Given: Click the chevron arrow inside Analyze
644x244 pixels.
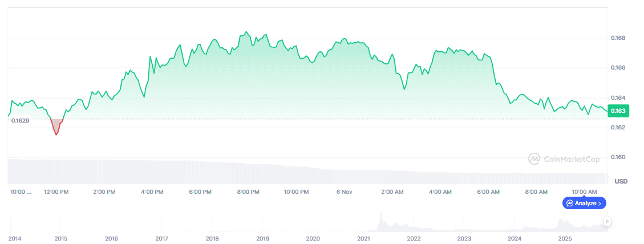Looking at the screenshot, I should coord(600,203).
